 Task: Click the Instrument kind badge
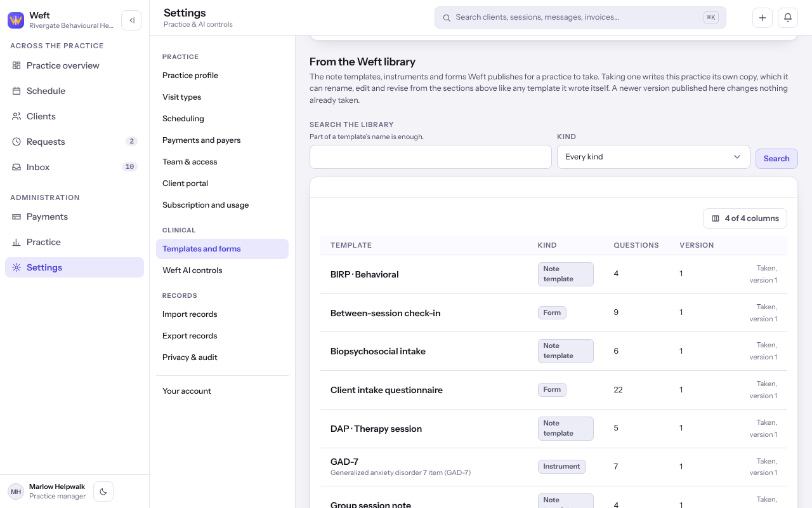[561, 467]
